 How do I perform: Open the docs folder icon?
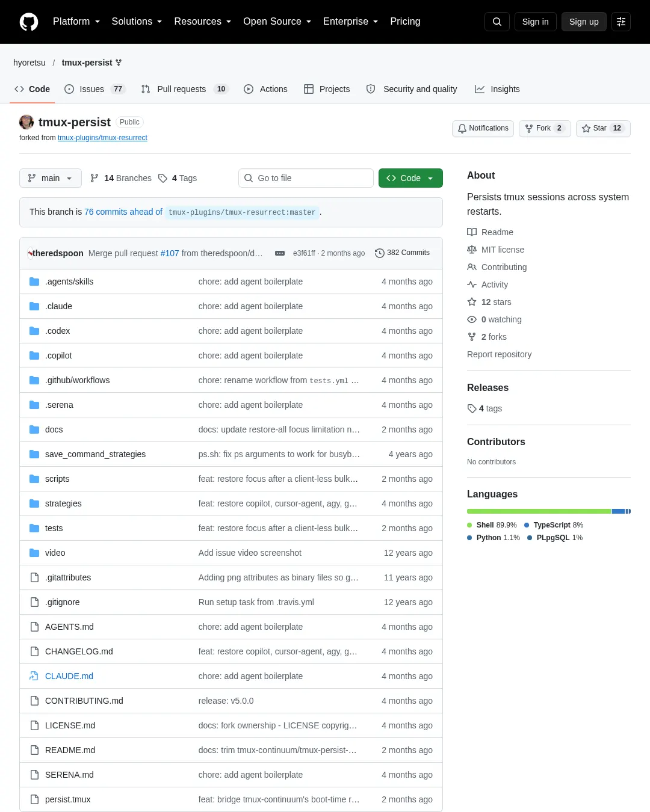pos(34,429)
